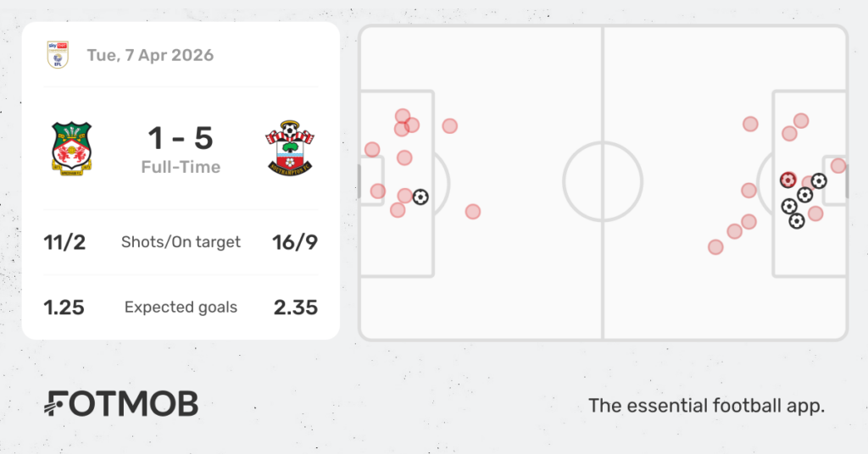Click Wrexham's 1.25 expected goals value
The width and height of the screenshot is (868, 454).
click(64, 307)
